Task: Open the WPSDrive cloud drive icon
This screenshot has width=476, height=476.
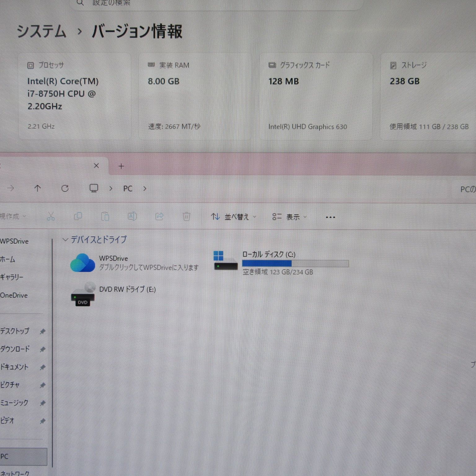Action: (x=82, y=263)
